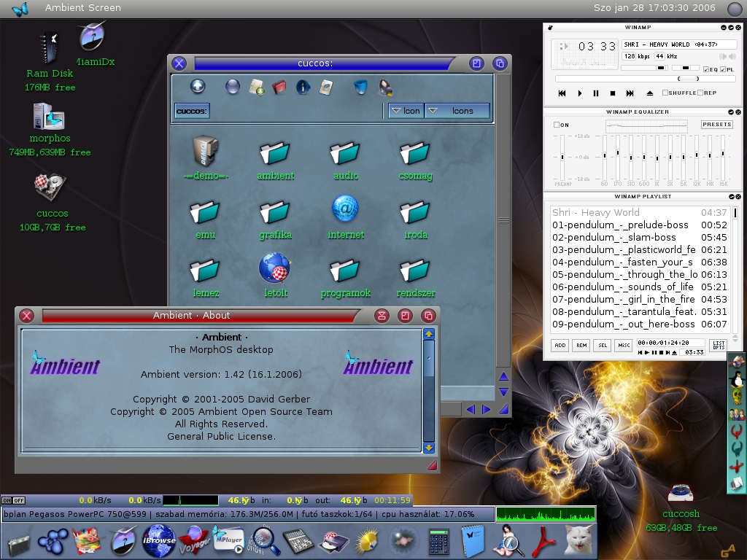Toggle the EQ checkbox in Winamp

706,69
